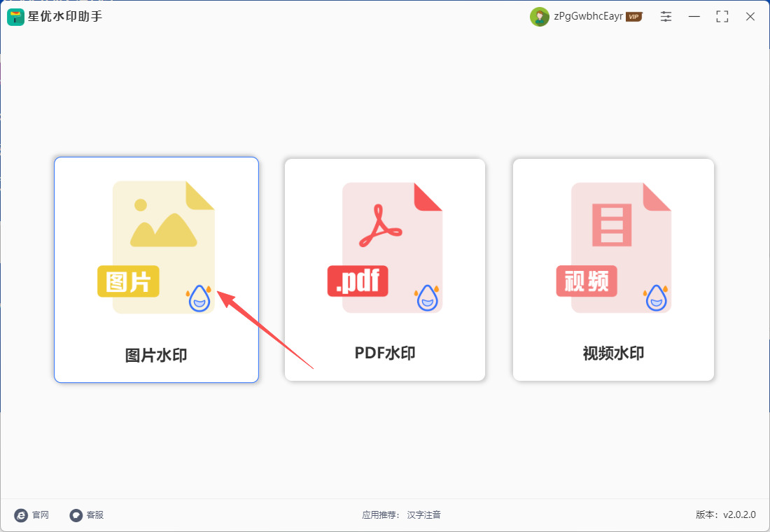Click the user avatar icon
This screenshot has width=770, height=532.
click(539, 17)
